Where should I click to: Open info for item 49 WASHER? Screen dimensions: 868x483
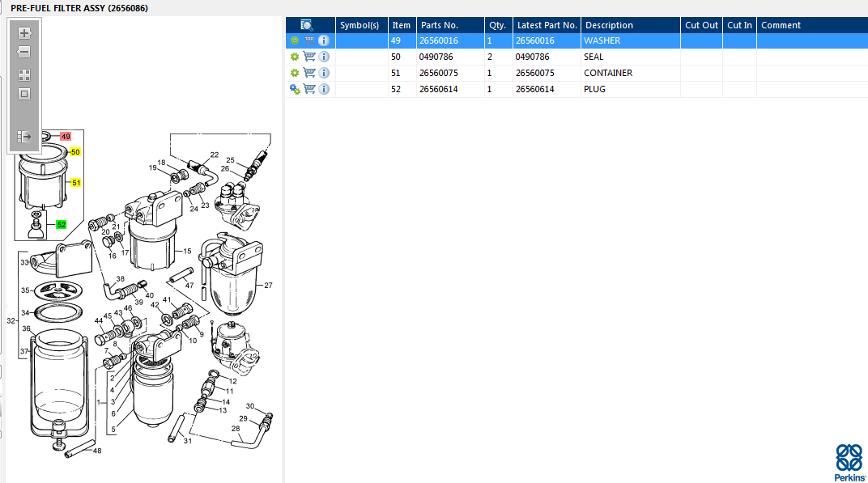(324, 40)
